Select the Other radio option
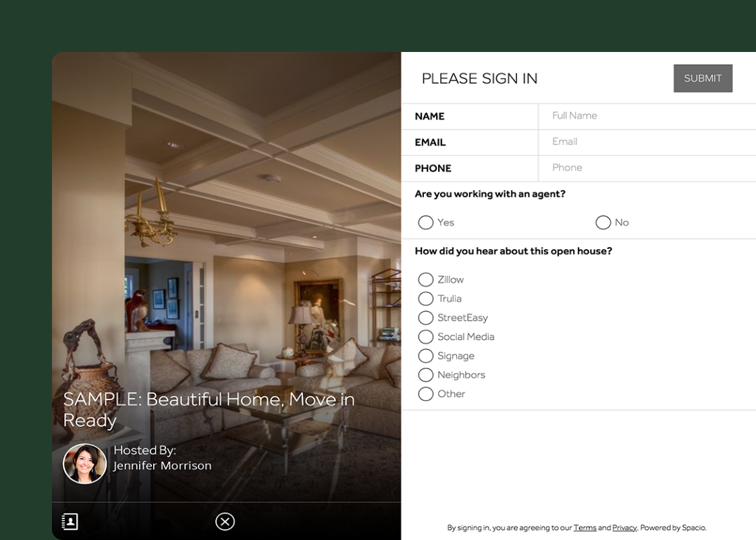Image resolution: width=756 pixels, height=540 pixels. 425,394
